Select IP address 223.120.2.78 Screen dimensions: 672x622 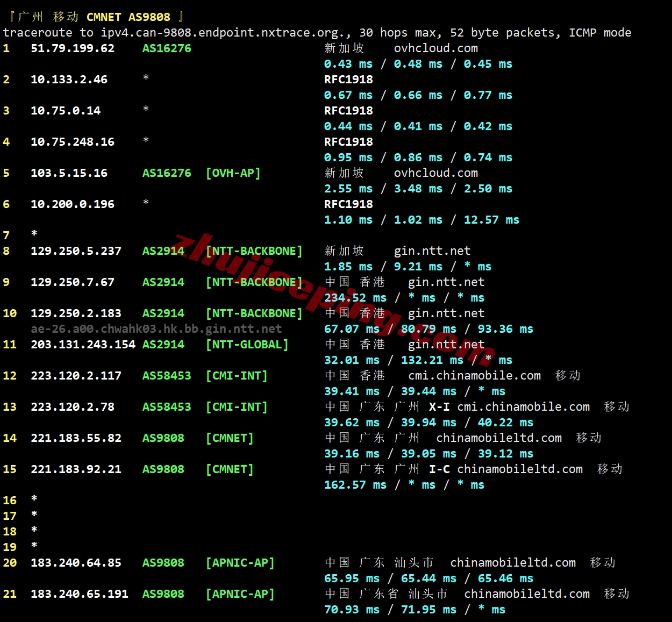coord(73,407)
